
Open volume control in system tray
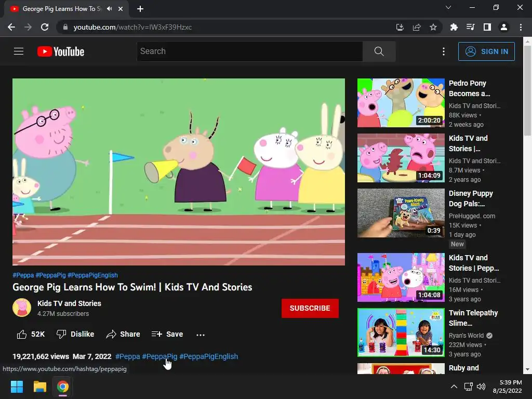click(481, 387)
